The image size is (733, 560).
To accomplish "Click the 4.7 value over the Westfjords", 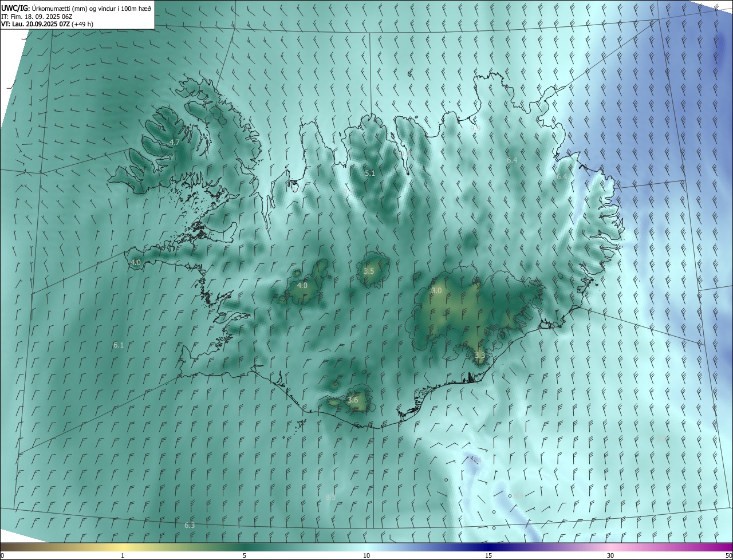I will 175,142.
